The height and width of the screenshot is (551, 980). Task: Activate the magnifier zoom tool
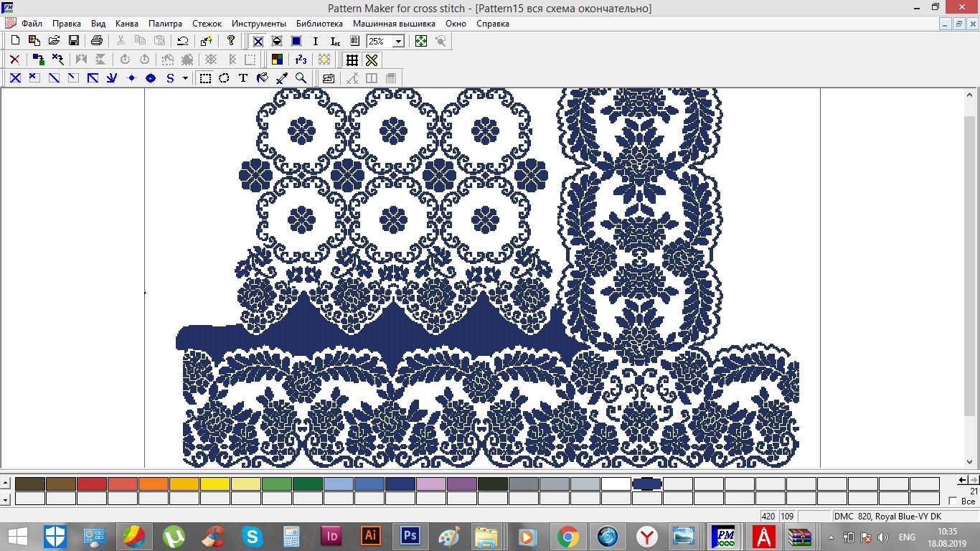pos(301,78)
